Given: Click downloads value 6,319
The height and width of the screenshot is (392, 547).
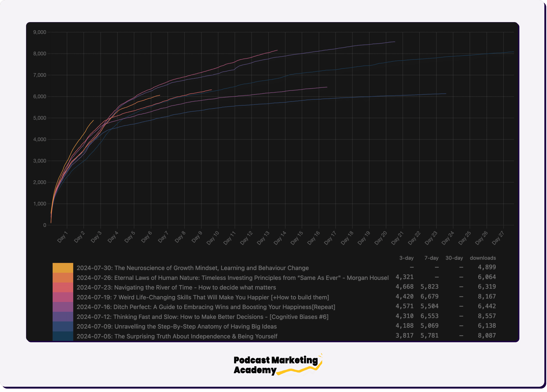Looking at the screenshot, I should coord(487,287).
